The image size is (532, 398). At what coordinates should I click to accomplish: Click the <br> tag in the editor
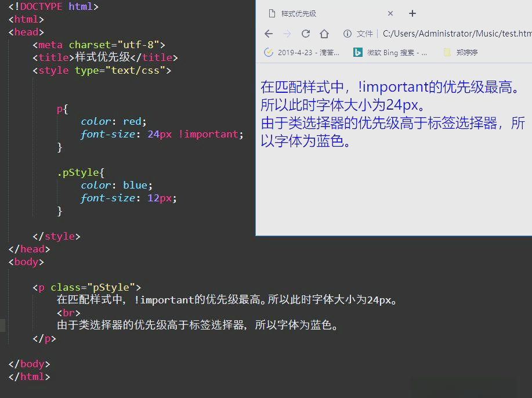click(68, 313)
